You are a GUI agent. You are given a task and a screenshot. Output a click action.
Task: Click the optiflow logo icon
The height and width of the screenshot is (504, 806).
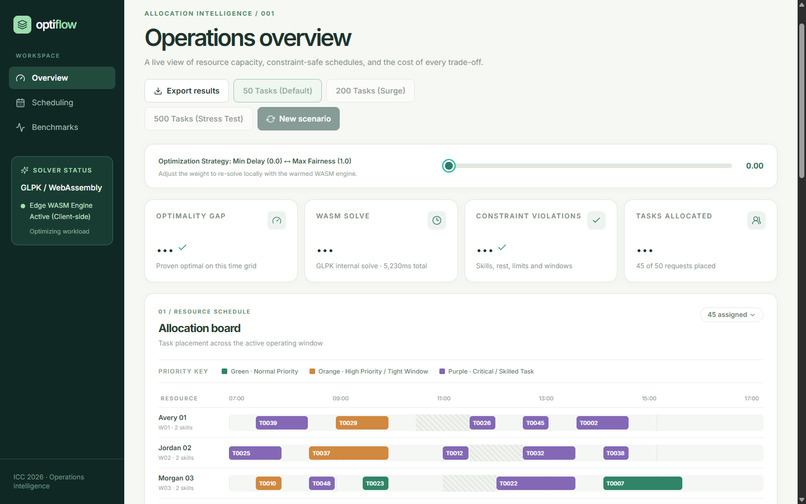(x=22, y=25)
